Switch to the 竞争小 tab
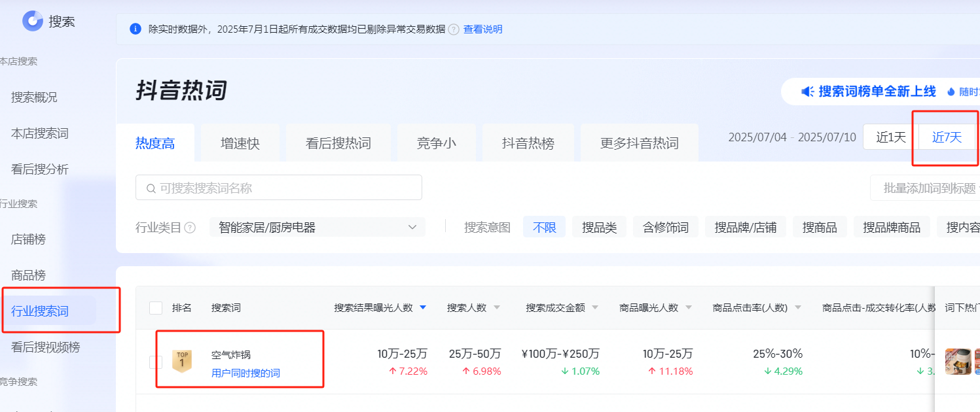Image resolution: width=980 pixels, height=412 pixels. [x=437, y=143]
